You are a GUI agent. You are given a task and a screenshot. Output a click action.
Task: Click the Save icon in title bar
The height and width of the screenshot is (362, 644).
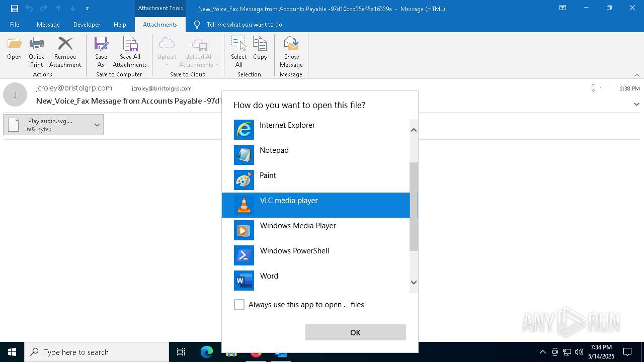click(14, 9)
